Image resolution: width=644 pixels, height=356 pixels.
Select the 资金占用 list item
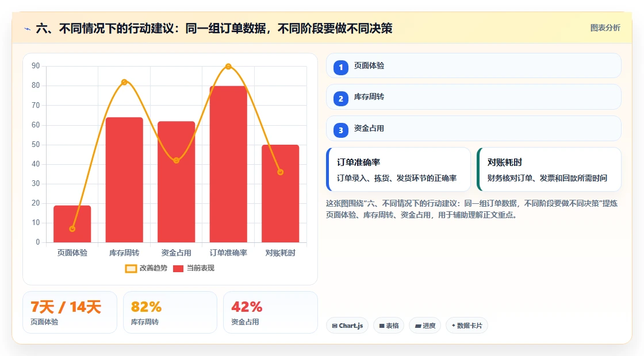tap(474, 129)
